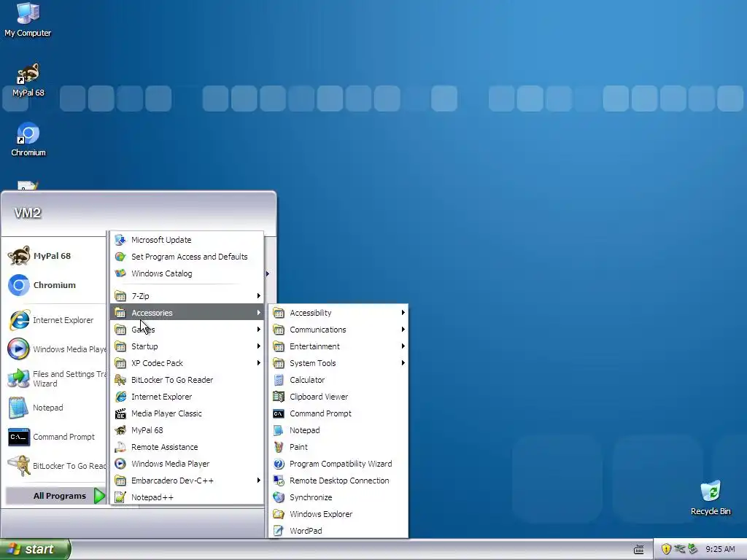Open My Computer desktop icon

tap(28, 20)
